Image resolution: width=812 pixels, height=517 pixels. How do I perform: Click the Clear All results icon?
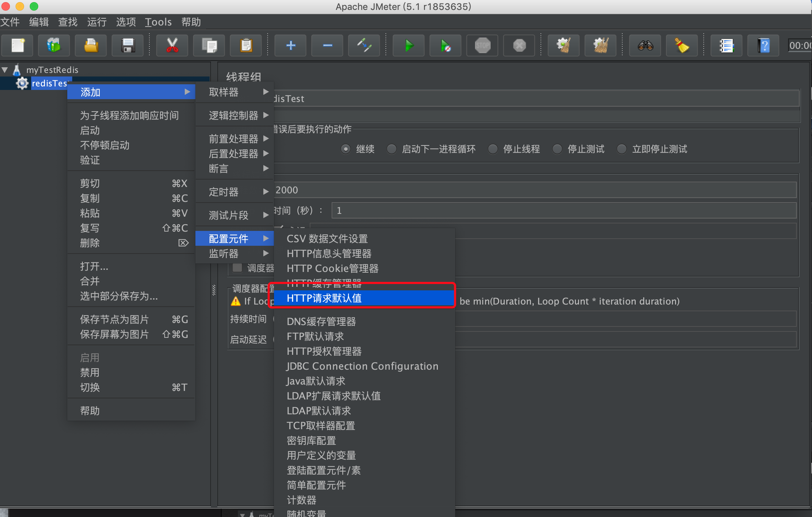pos(600,46)
